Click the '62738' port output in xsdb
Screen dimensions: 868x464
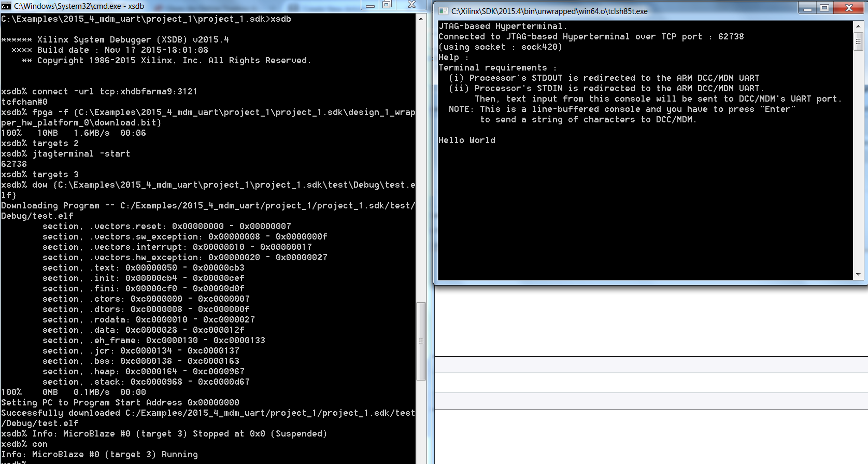point(14,164)
